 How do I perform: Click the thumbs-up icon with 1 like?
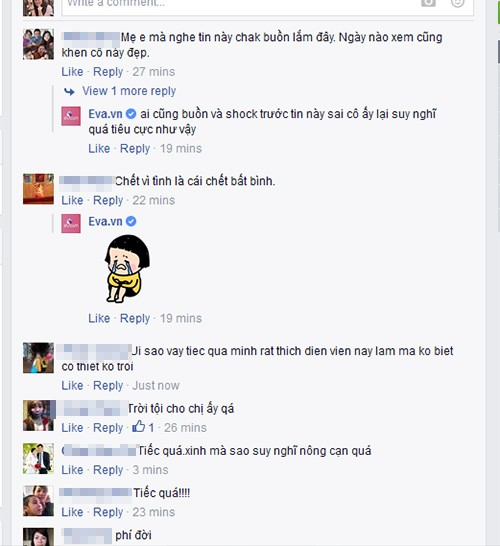(x=139, y=427)
